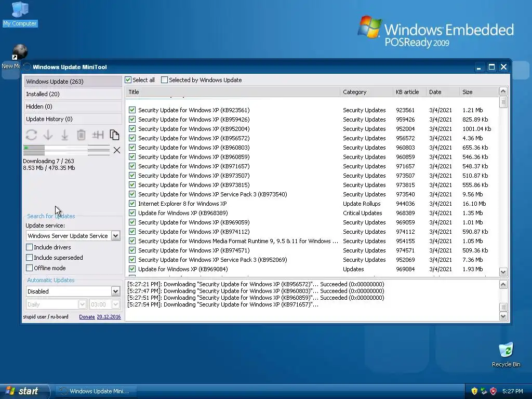The image size is (532, 399).
Task: Enable the Offline mode checkbox
Action: 30,268
